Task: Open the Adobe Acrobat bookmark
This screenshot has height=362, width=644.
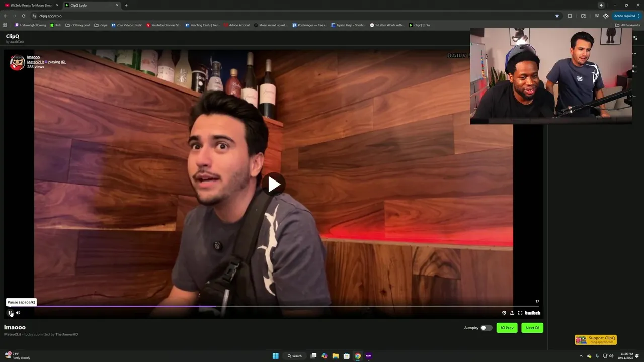Action: coord(237,25)
